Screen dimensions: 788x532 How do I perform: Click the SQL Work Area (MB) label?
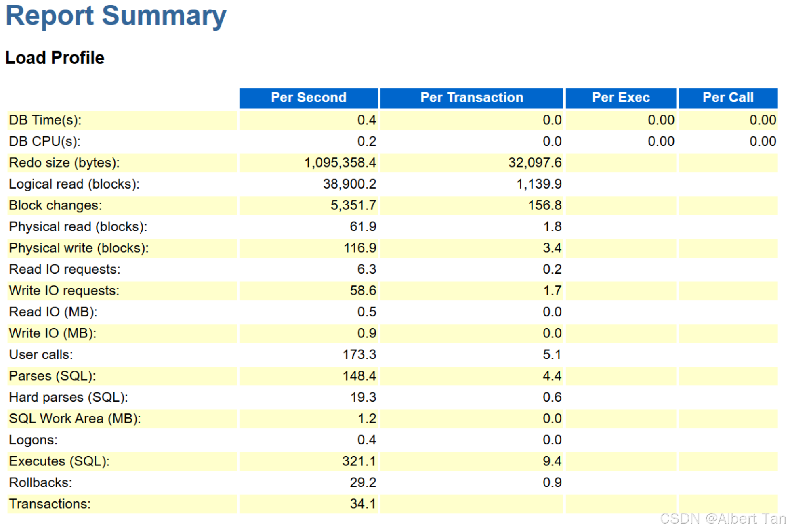75,419
